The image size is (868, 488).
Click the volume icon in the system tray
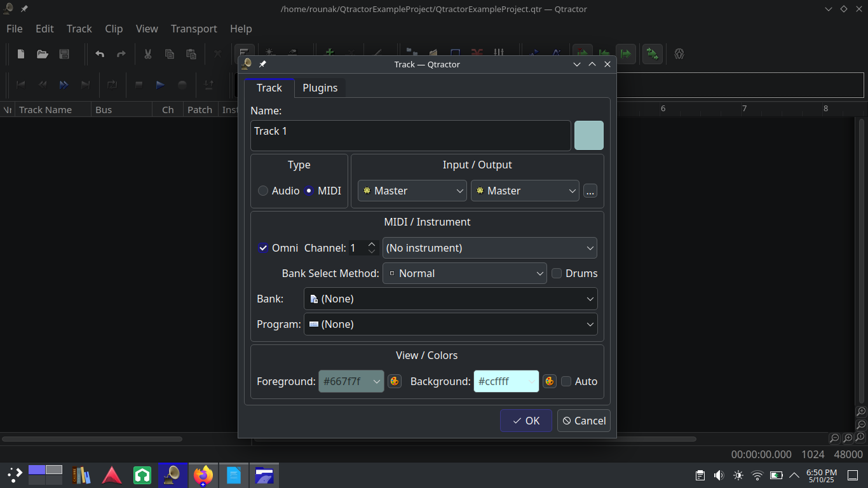pyautogui.click(x=719, y=475)
